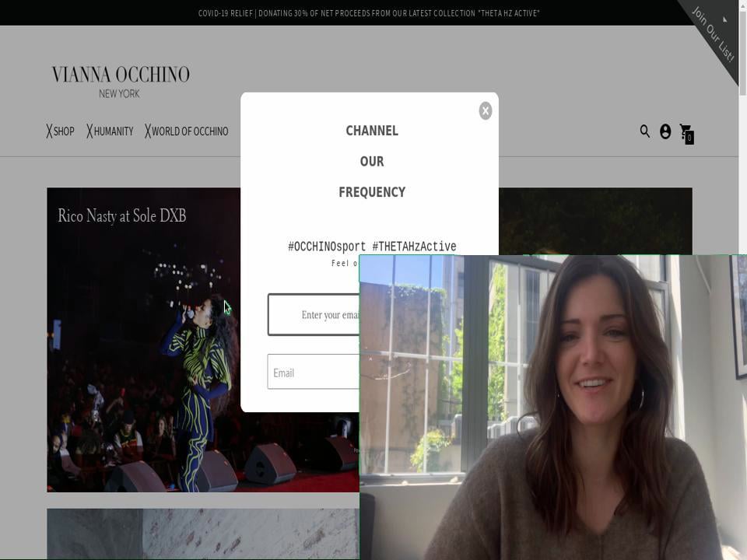
Task: Open the brick wall image below
Action: tap(203, 534)
